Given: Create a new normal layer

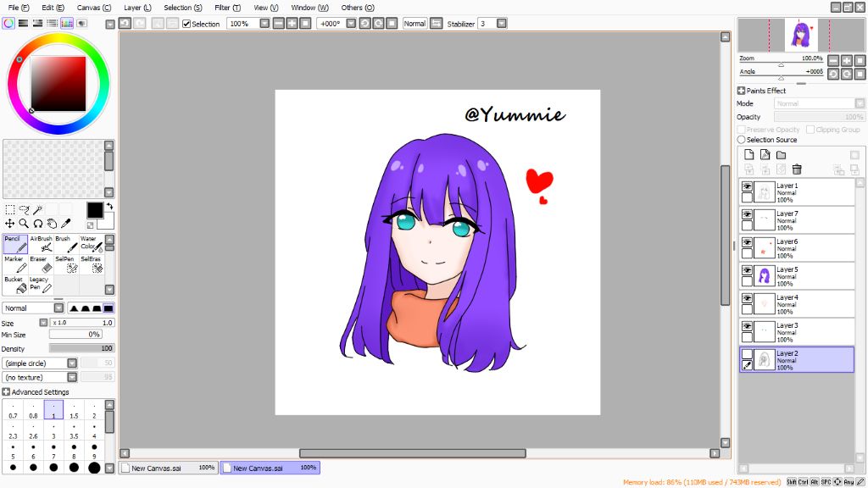Looking at the screenshot, I should coord(749,155).
